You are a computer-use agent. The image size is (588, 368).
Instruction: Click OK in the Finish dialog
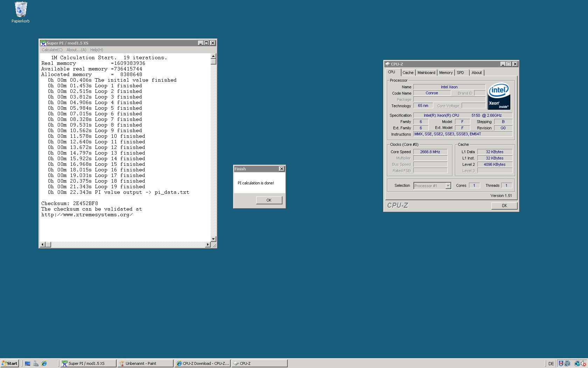pyautogui.click(x=269, y=200)
